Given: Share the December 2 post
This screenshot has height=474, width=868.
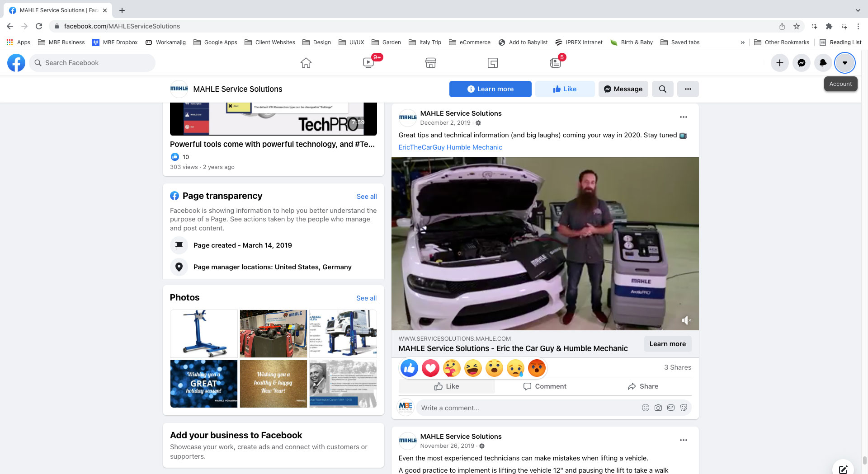Looking at the screenshot, I should pos(643,386).
